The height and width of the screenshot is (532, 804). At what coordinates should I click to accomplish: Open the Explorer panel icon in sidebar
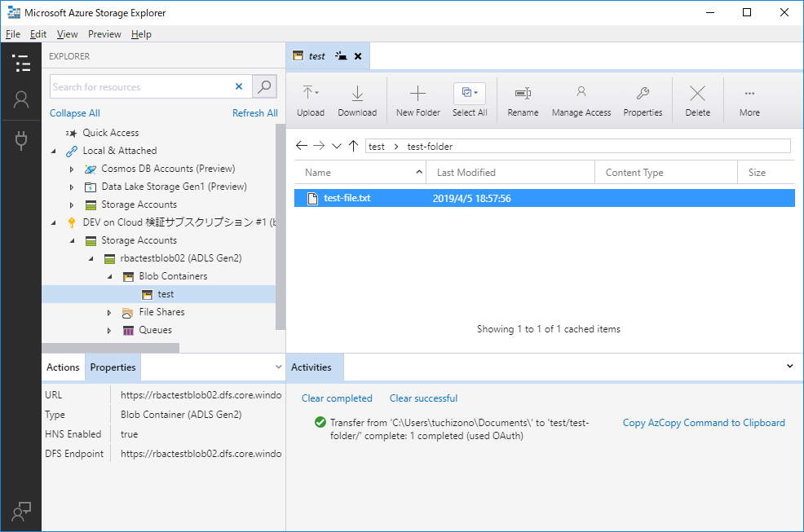pos(21,63)
